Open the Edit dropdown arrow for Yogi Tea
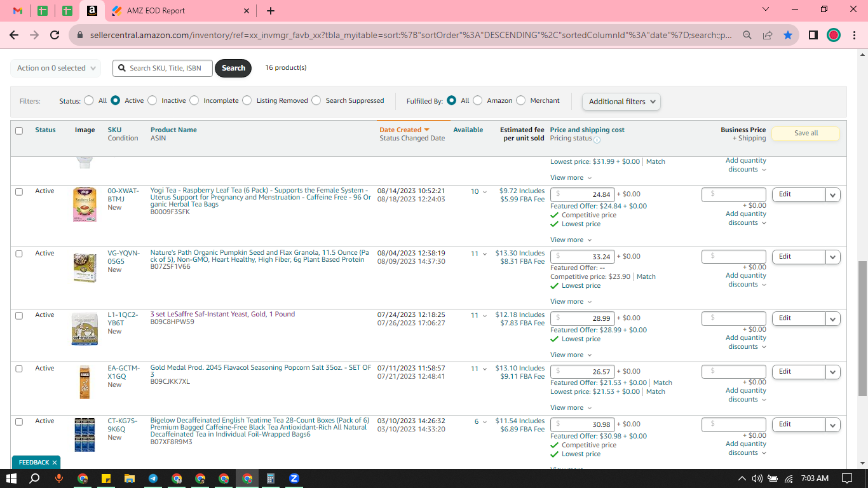The image size is (868, 488). pyautogui.click(x=833, y=194)
